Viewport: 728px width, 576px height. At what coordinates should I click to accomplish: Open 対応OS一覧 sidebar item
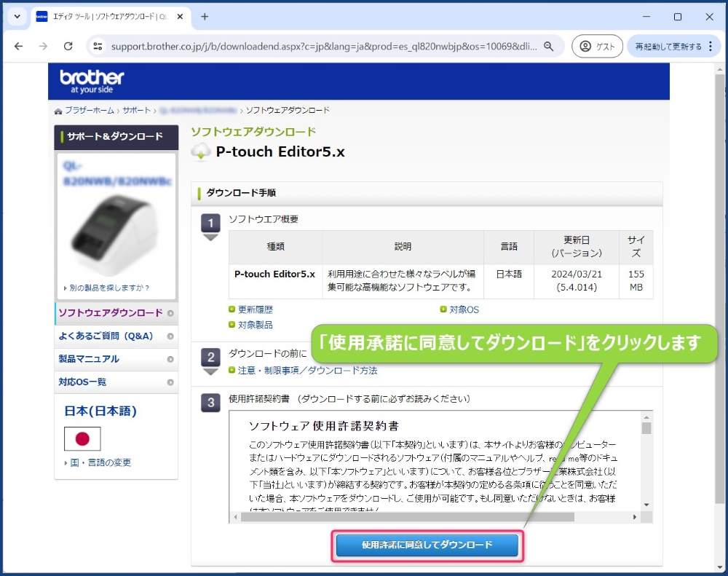116,382
